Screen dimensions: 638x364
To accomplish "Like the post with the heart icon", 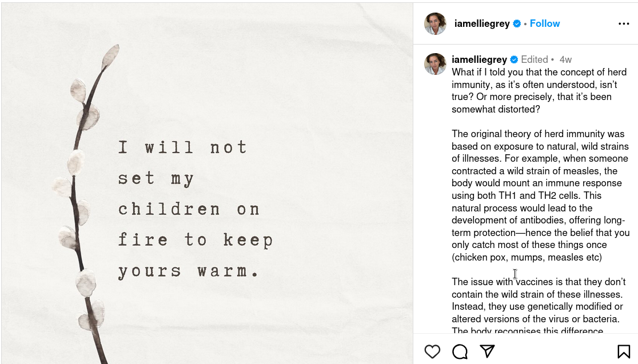I will pos(432,351).
